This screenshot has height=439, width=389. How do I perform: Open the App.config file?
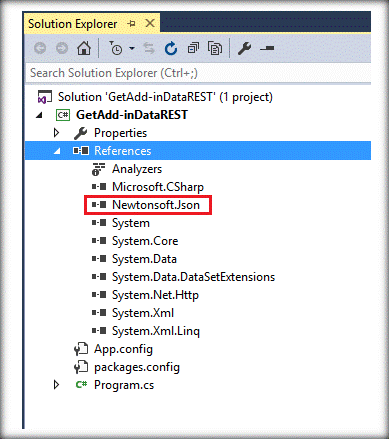[x=123, y=349]
